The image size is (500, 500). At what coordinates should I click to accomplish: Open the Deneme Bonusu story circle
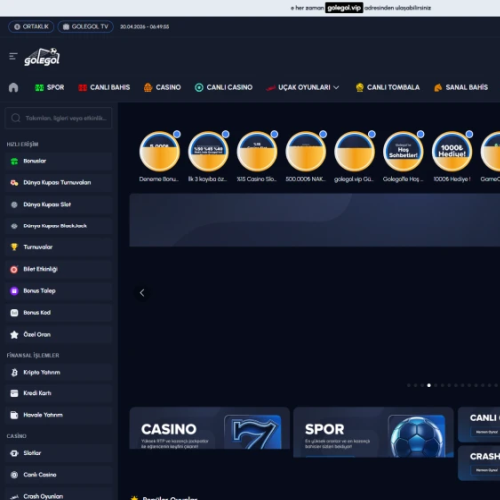160,152
